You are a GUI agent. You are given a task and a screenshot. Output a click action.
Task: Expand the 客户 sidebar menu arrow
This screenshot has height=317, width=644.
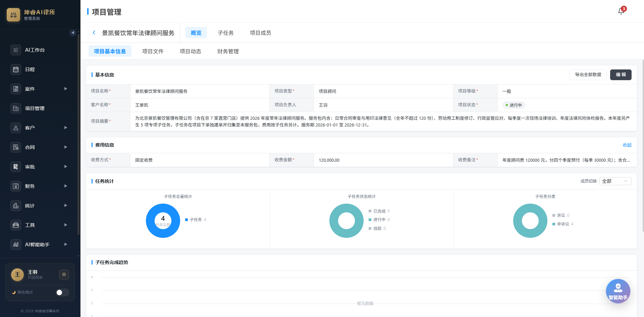(66, 128)
